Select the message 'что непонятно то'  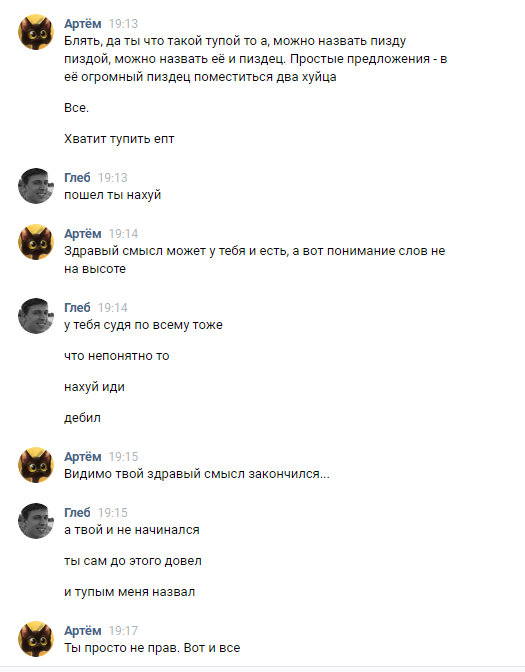point(117,356)
